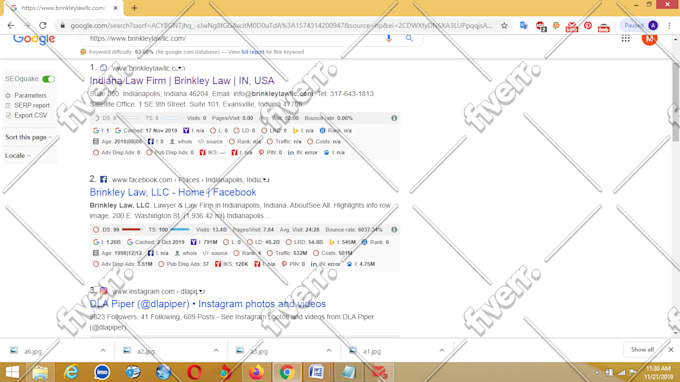
Task: Click source link in Facebook result row
Action: pyautogui.click(x=219, y=253)
